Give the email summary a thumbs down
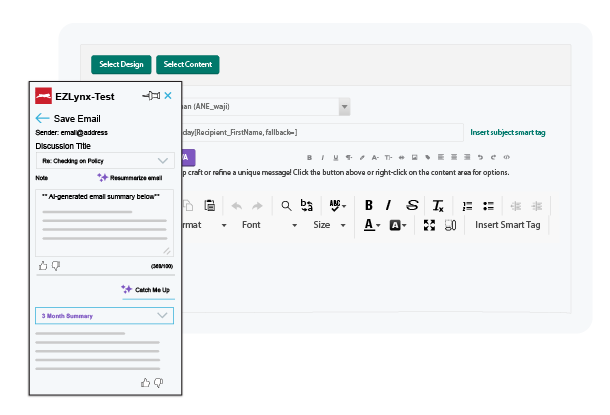 pyautogui.click(x=56, y=266)
